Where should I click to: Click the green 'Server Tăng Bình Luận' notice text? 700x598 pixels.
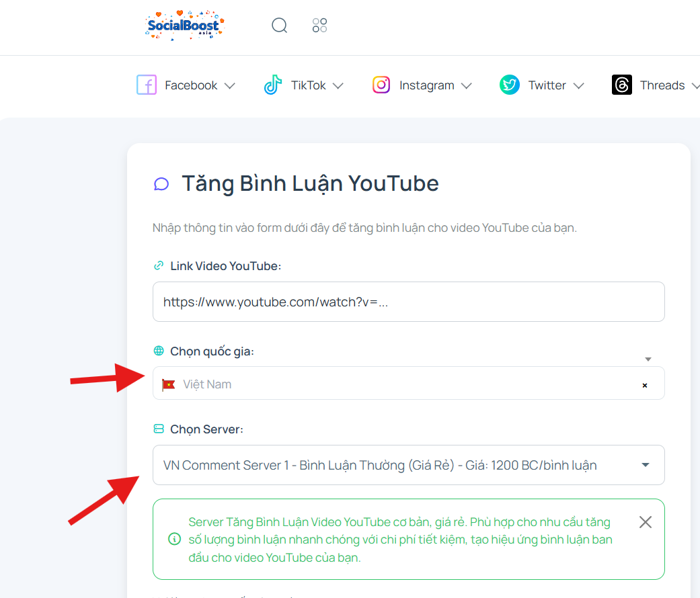point(401,540)
